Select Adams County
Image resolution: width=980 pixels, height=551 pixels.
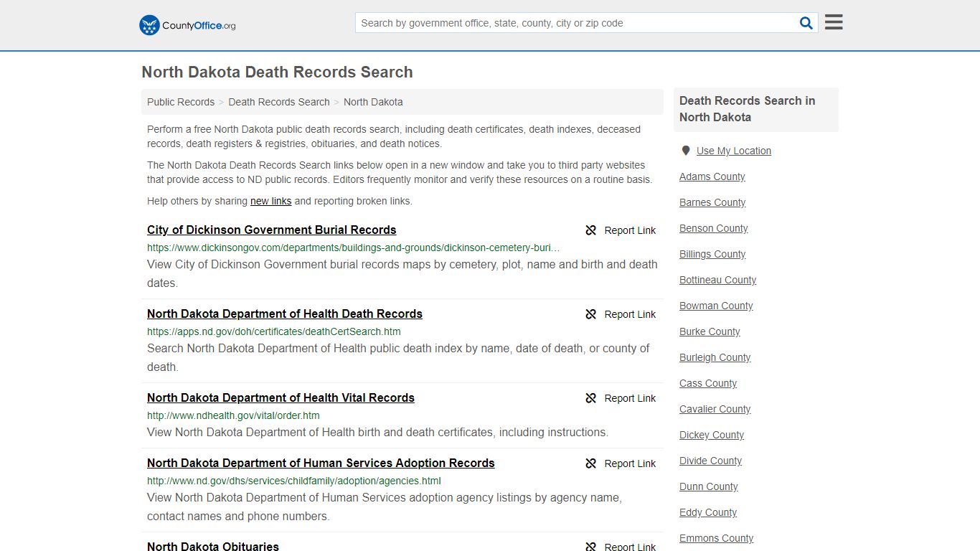(712, 176)
